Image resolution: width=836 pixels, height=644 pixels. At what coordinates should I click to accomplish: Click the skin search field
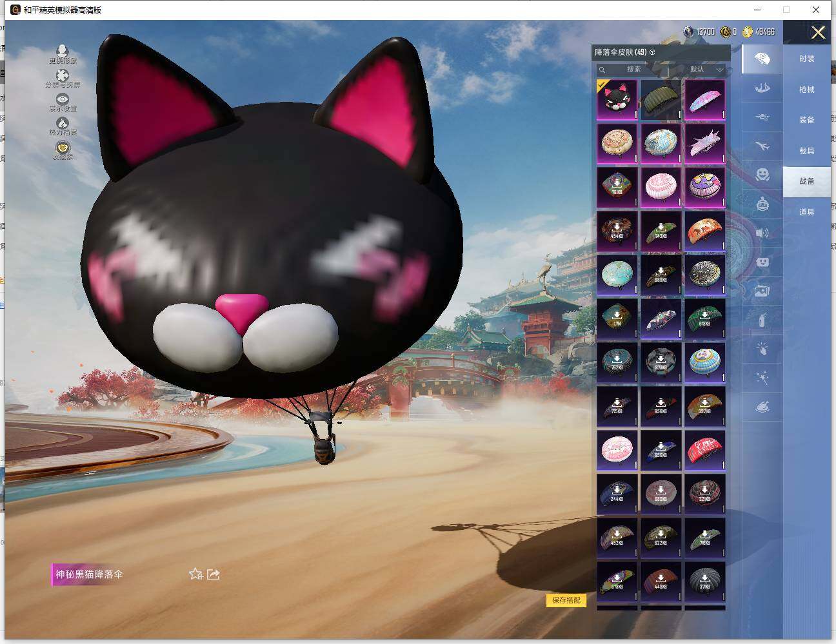tap(633, 69)
